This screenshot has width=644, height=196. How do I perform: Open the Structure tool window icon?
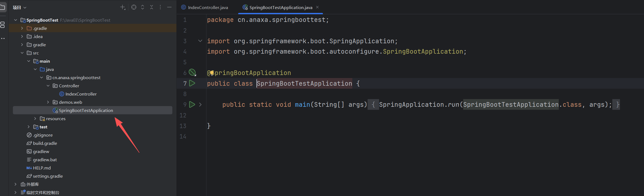[x=2, y=25]
